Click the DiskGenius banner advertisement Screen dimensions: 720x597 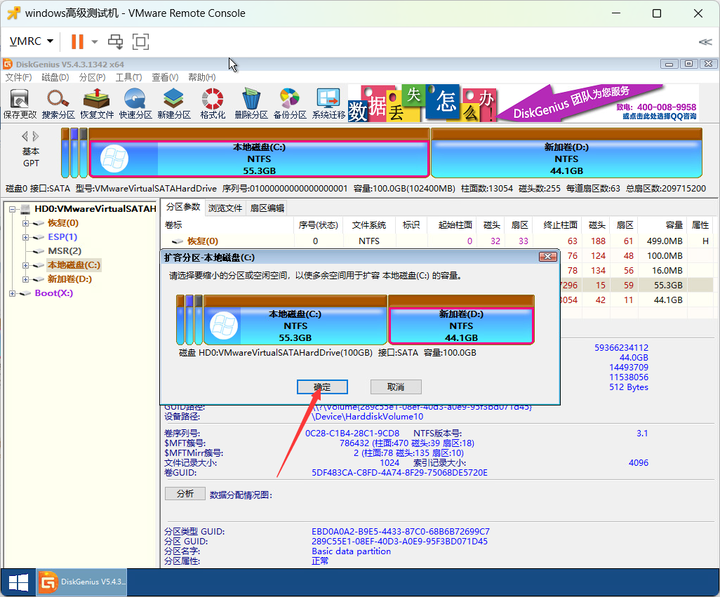coord(523,103)
